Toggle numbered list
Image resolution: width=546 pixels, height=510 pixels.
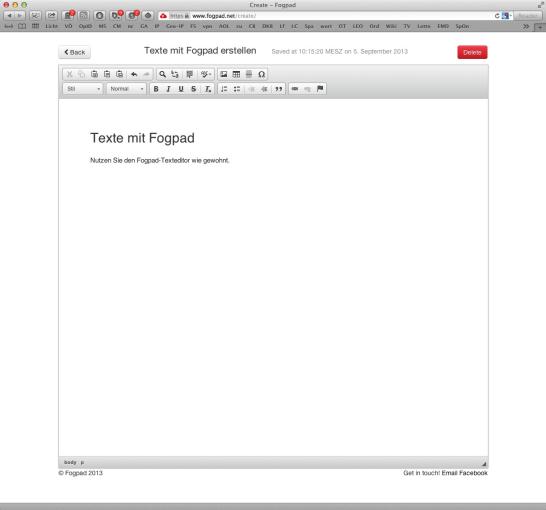click(224, 89)
